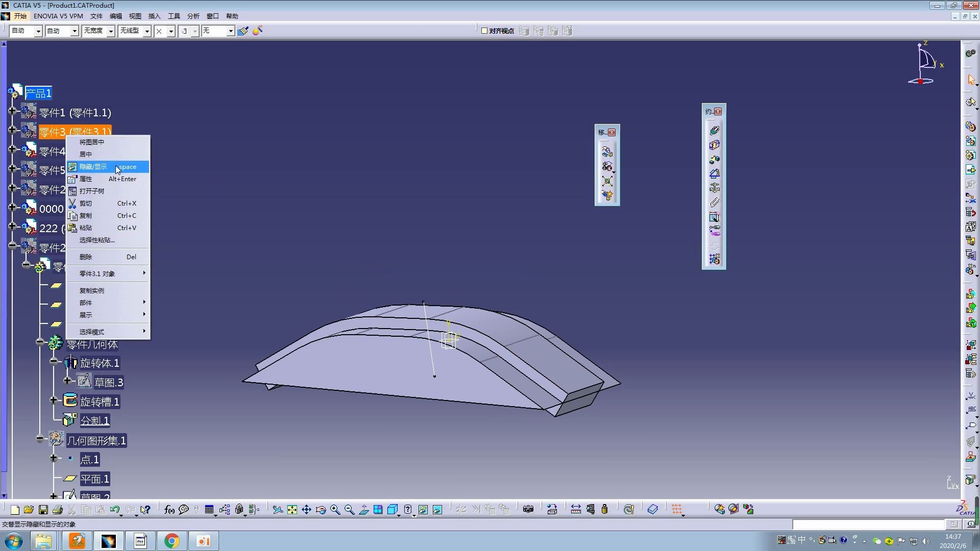Select the 旋转槽.1 tree item
Screen dimensions: 980x551
click(x=99, y=402)
